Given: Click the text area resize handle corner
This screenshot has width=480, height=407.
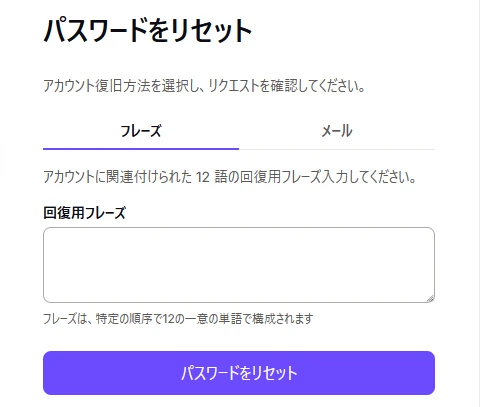Looking at the screenshot, I should tap(430, 298).
